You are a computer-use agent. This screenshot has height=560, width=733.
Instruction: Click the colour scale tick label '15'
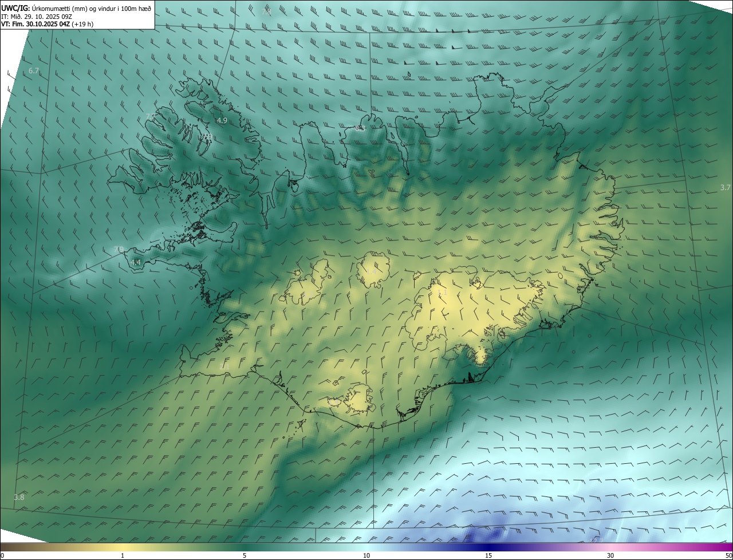(488, 555)
